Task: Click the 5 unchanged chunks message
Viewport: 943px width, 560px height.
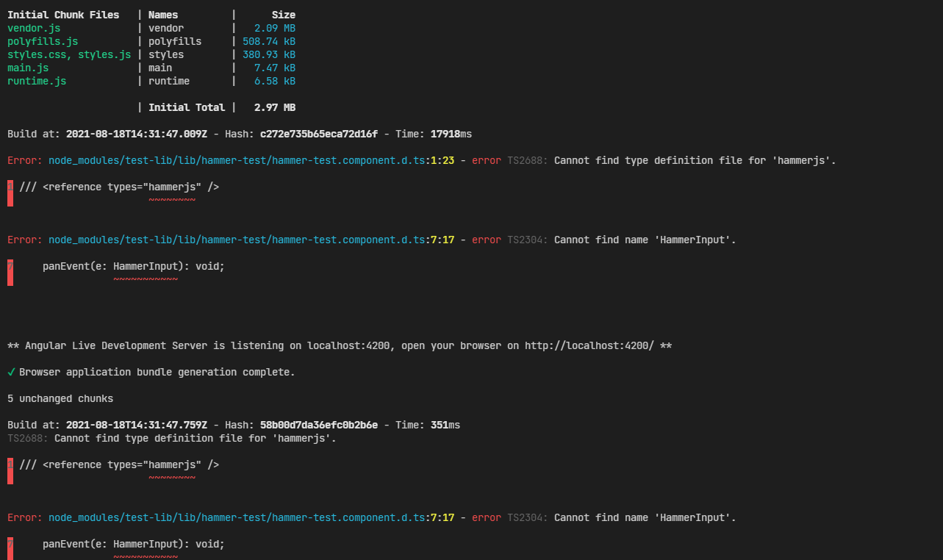Action: click(59, 398)
